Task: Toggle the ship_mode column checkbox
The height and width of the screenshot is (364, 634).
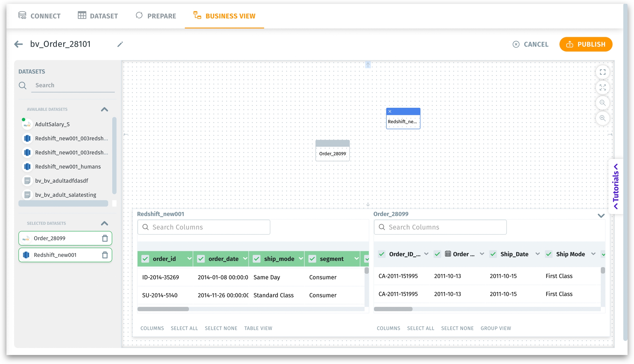Action: pyautogui.click(x=256, y=259)
